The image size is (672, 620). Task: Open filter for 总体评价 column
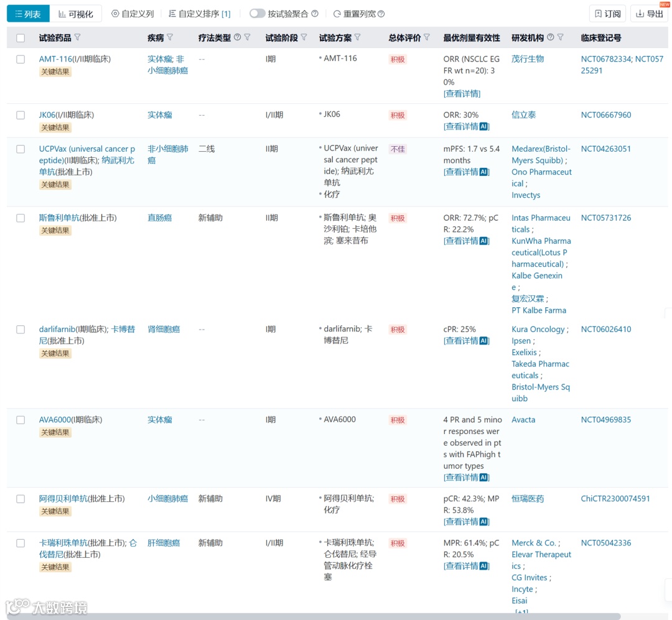[x=427, y=37]
